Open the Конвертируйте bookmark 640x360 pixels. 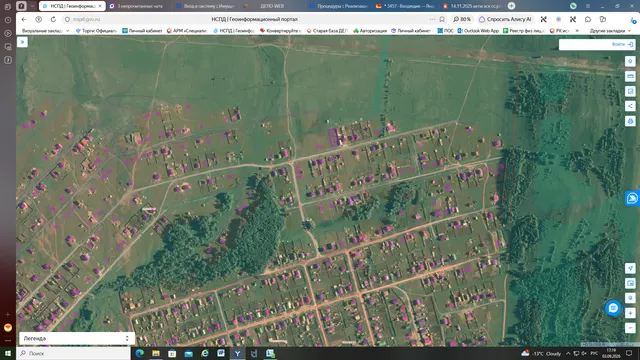(280, 31)
